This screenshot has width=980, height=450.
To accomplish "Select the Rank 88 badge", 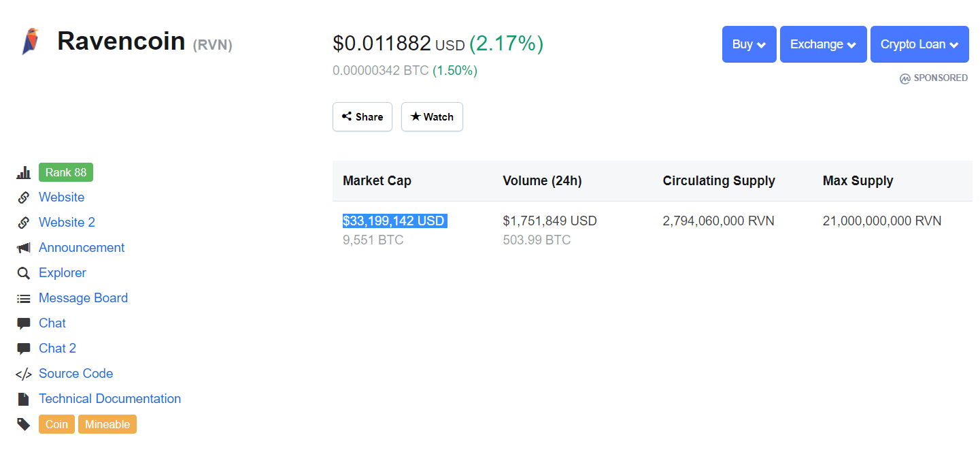I will pyautogui.click(x=66, y=173).
